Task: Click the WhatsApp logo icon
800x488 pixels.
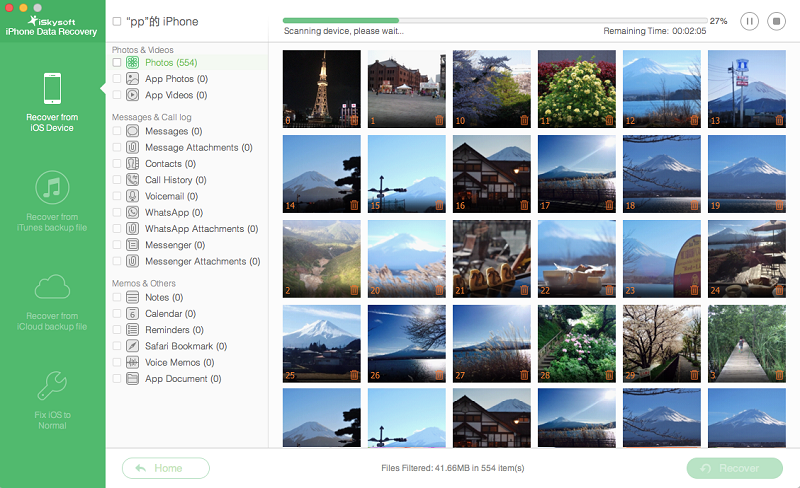Action: pos(132,212)
